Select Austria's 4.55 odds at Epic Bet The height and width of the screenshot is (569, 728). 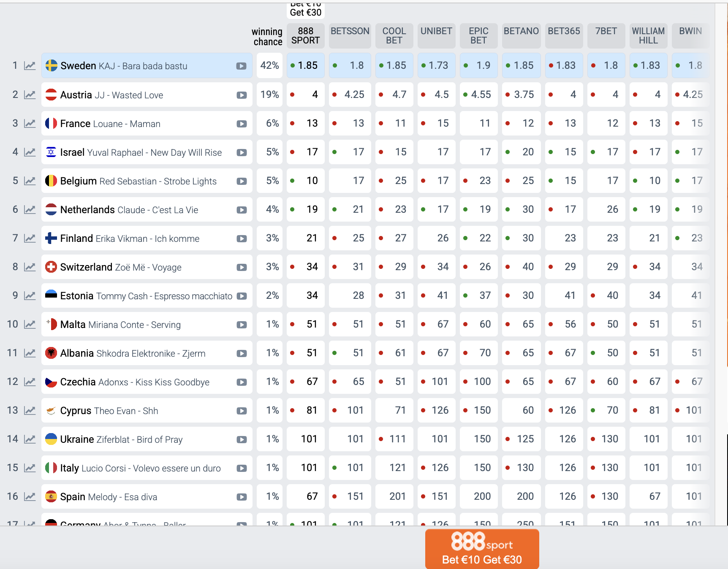point(478,95)
